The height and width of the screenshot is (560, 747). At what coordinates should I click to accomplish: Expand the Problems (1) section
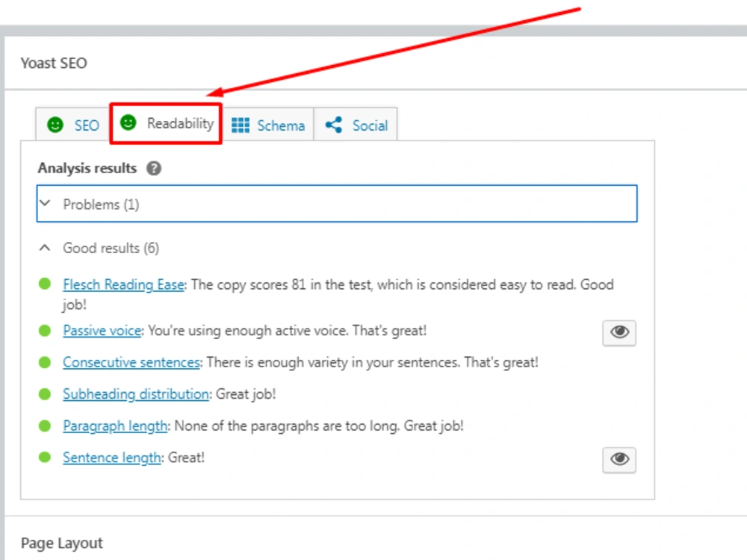point(337,204)
